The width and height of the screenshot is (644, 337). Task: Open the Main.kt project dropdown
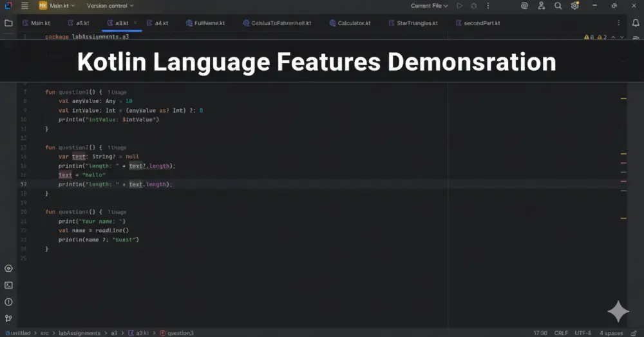pos(57,6)
